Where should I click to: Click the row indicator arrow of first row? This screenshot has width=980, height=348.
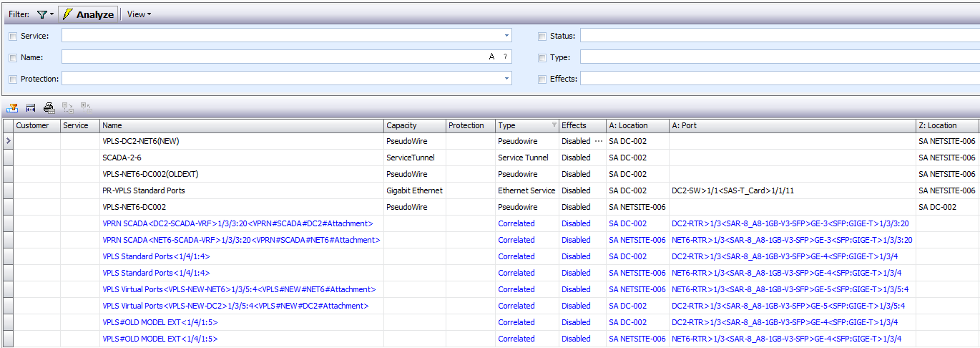pos(9,141)
